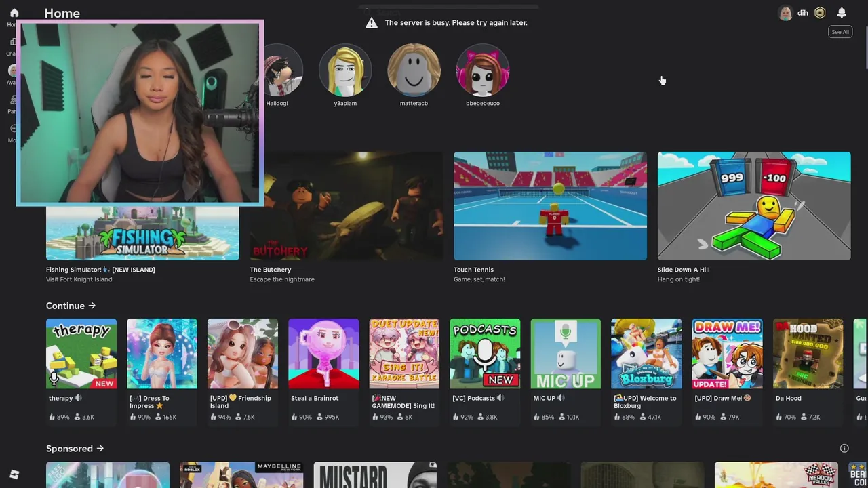The image size is (868, 488).
Task: Click the dih username text
Action: [803, 13]
